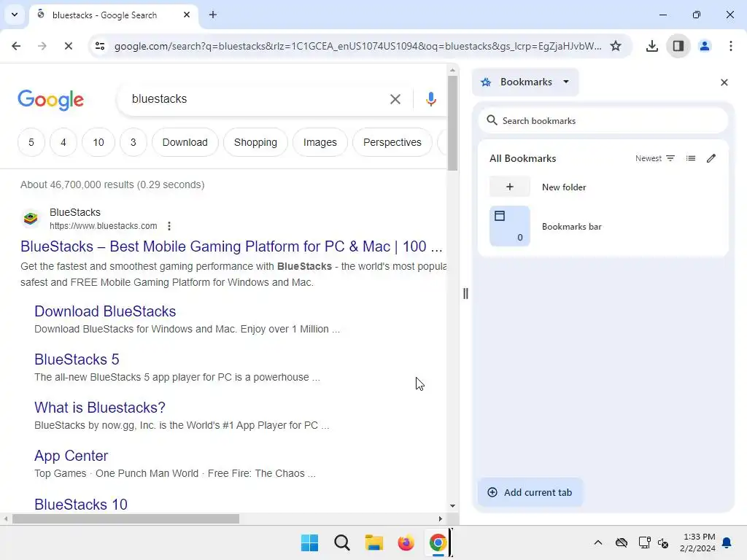The width and height of the screenshot is (747, 560).
Task: Go back to previous page
Action: tap(16, 46)
